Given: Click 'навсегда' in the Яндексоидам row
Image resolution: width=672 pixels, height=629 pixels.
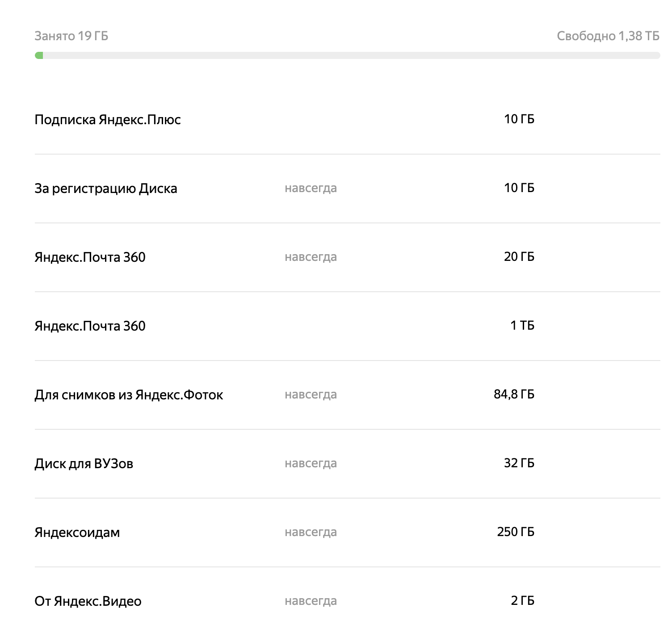Looking at the screenshot, I should click(x=311, y=533).
